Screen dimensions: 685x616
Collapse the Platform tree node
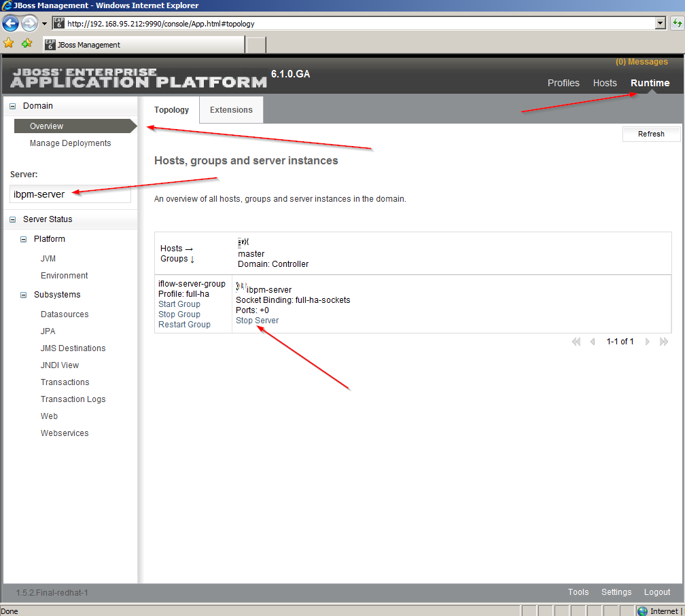coord(24,239)
